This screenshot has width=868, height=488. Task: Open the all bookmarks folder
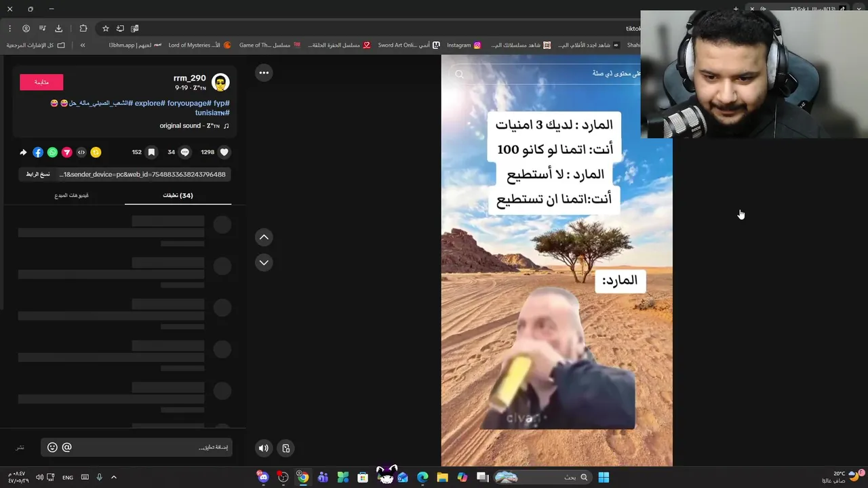(36, 45)
